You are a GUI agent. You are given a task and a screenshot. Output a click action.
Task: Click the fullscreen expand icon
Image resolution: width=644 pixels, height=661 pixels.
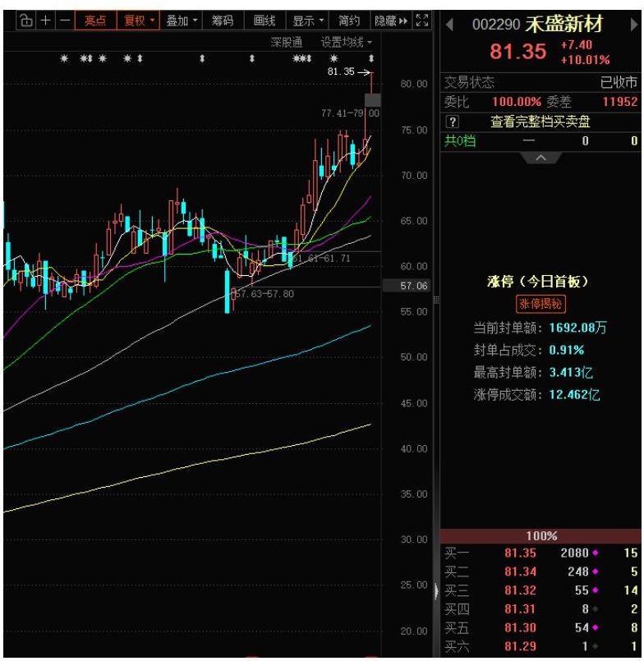pos(421,21)
